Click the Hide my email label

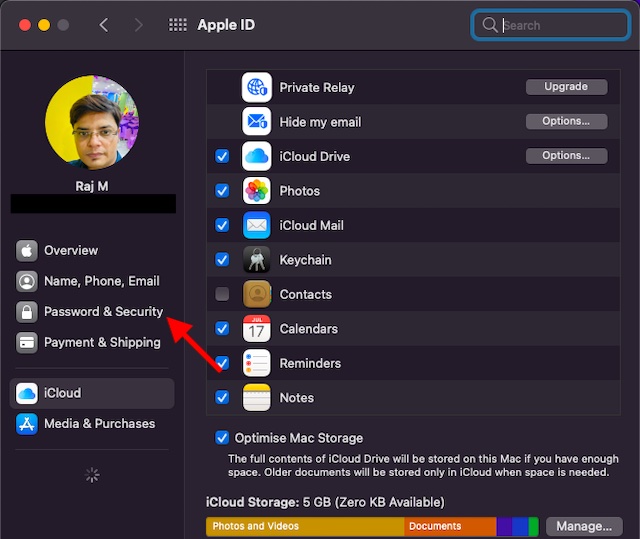point(320,122)
